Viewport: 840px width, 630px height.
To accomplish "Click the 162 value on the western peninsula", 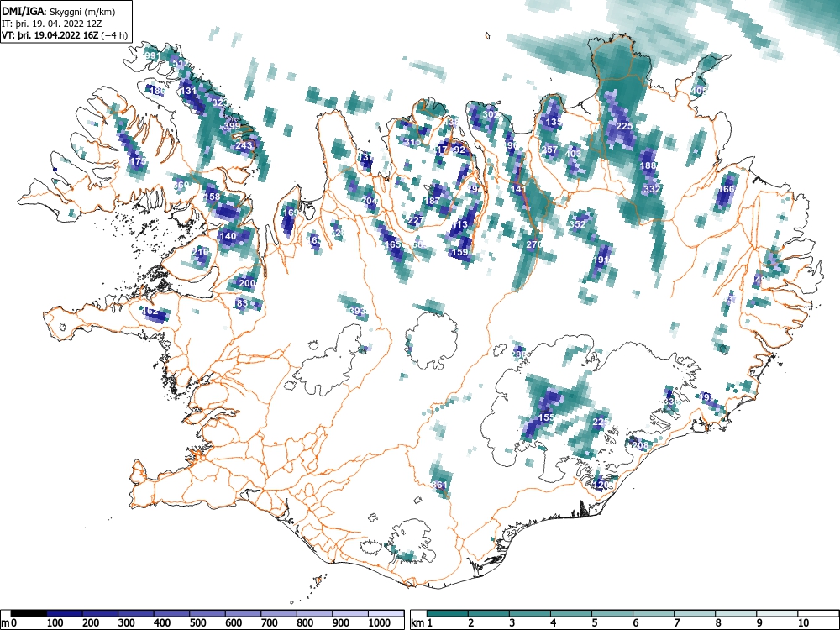I will (x=150, y=311).
